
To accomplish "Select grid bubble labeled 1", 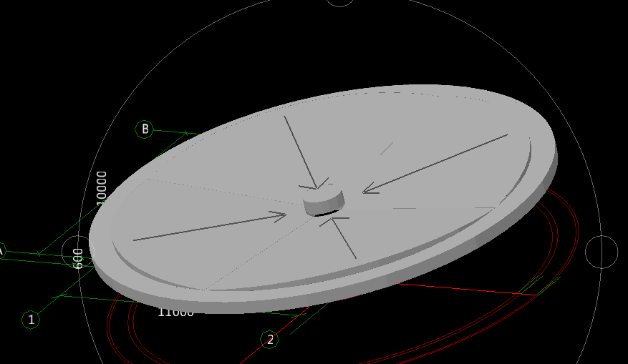I will pyautogui.click(x=31, y=320).
